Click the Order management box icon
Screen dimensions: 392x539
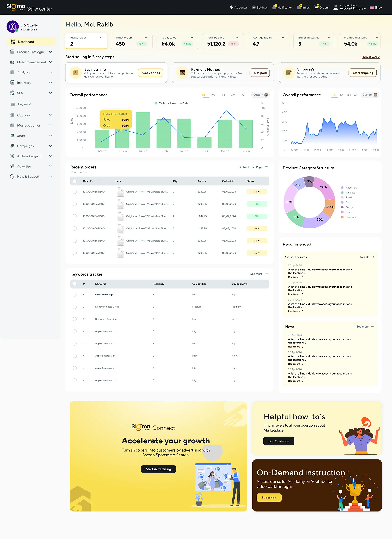point(12,62)
